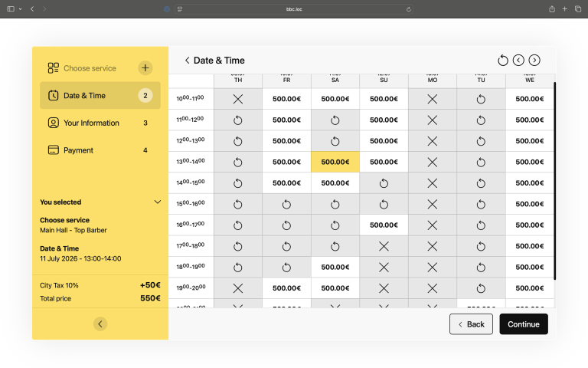Click the Main Hall - Top Barber text
Image resolution: width=588 pixels, height=368 pixels.
tap(73, 230)
